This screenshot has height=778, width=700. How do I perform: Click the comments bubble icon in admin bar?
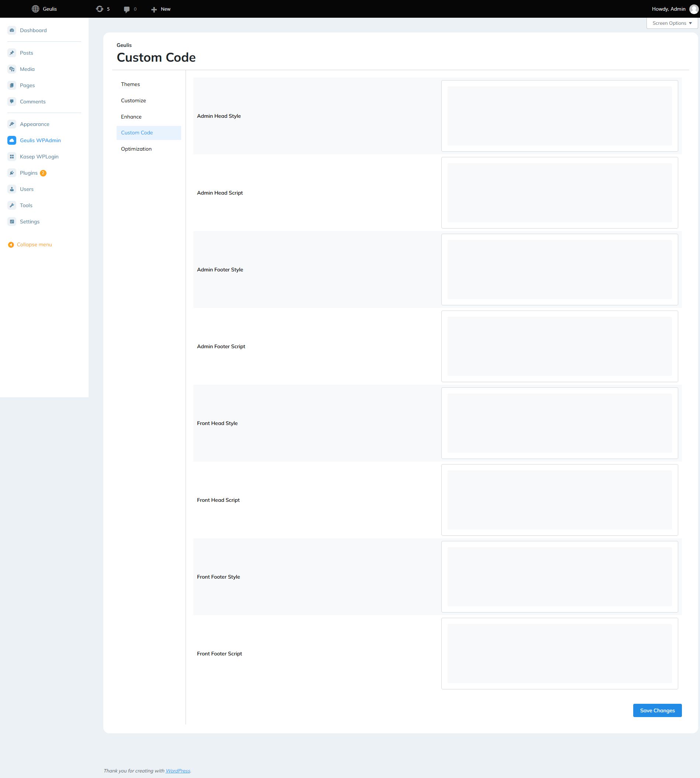click(127, 9)
